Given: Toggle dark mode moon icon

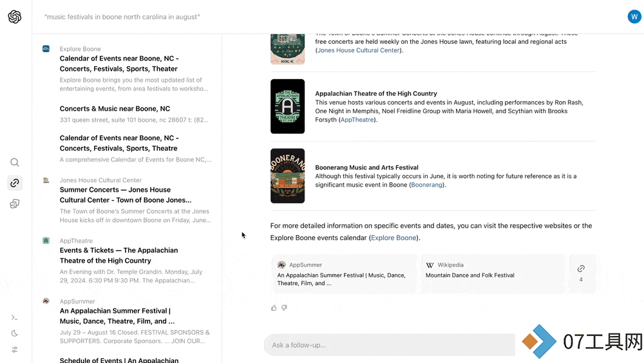Looking at the screenshot, I should coord(15,333).
